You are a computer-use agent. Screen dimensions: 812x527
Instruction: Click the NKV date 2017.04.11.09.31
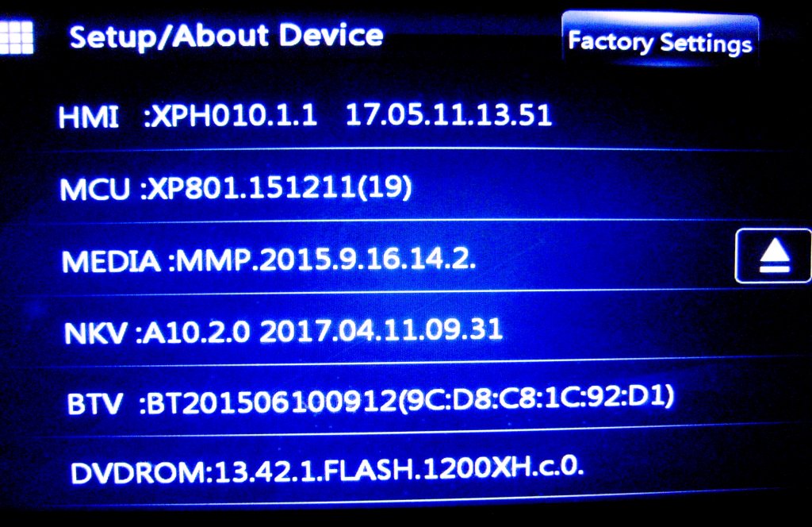[381, 330]
